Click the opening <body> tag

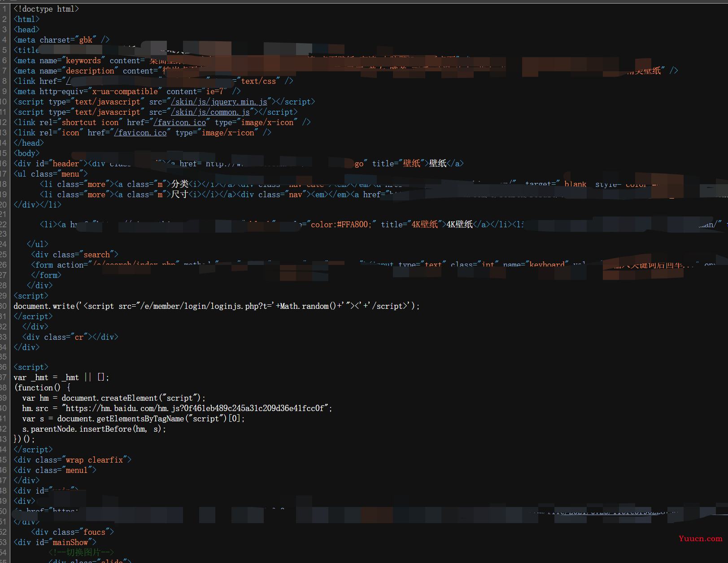pyautogui.click(x=26, y=153)
